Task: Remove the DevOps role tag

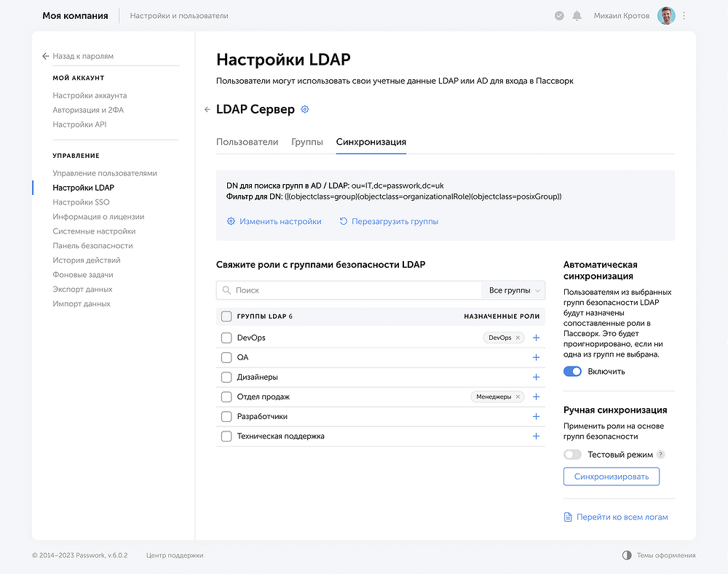Action: [x=518, y=338]
